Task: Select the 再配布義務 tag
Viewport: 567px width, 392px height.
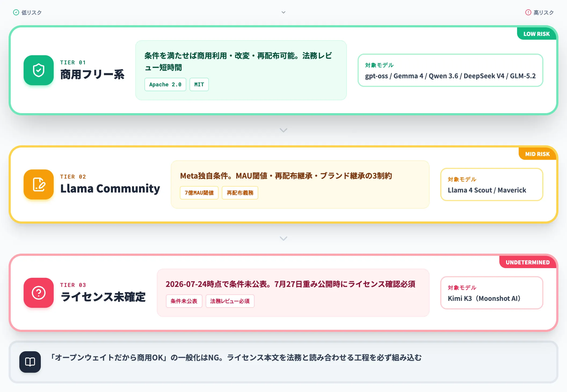Action: pos(240,193)
